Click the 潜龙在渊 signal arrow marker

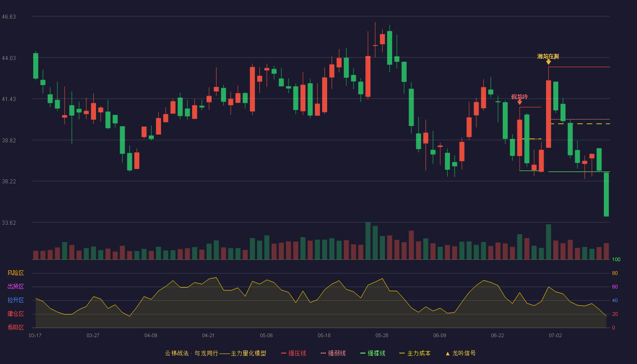(x=548, y=62)
